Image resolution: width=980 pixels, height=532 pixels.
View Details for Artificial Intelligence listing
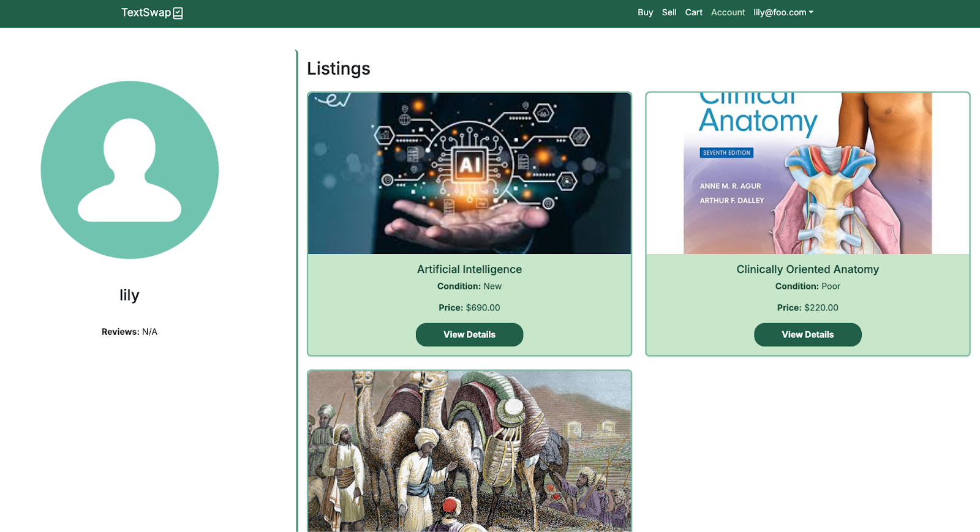pyautogui.click(x=469, y=335)
